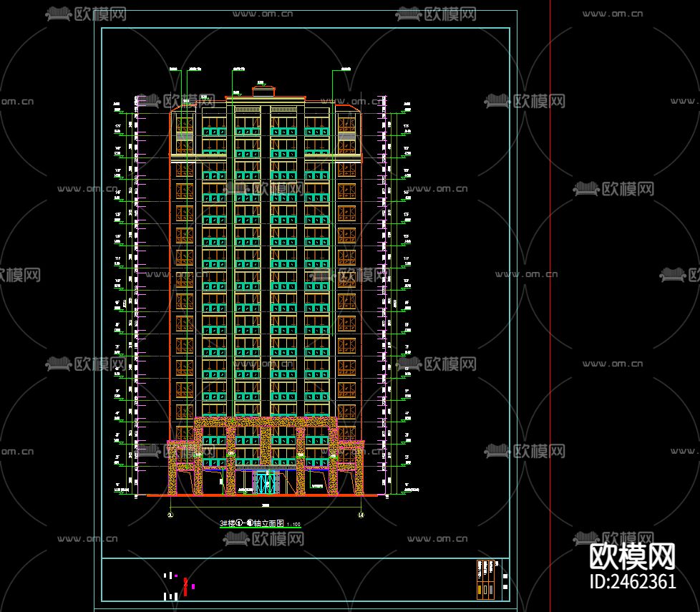The image size is (700, 612).
Task: Click the axis bubble marker ⑭ below the building
Action: click(x=361, y=514)
